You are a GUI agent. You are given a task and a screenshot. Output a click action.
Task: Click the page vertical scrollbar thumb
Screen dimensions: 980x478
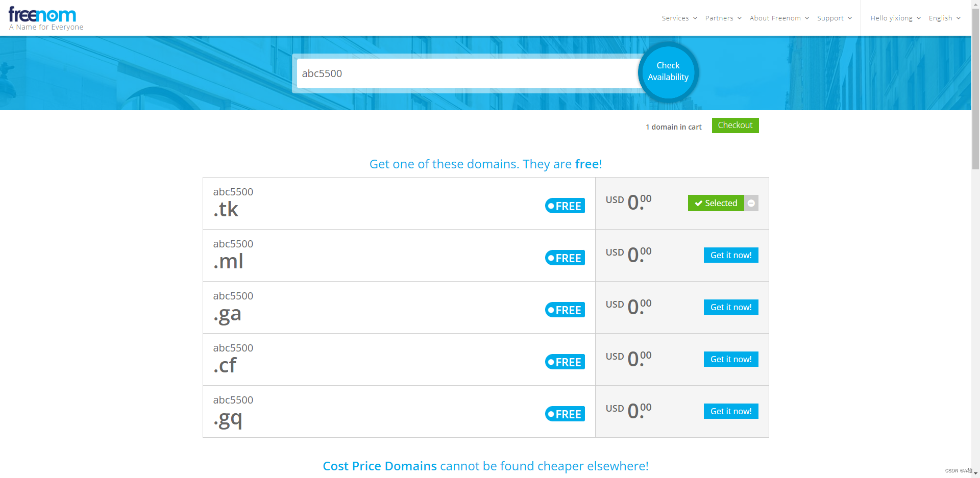click(x=975, y=88)
